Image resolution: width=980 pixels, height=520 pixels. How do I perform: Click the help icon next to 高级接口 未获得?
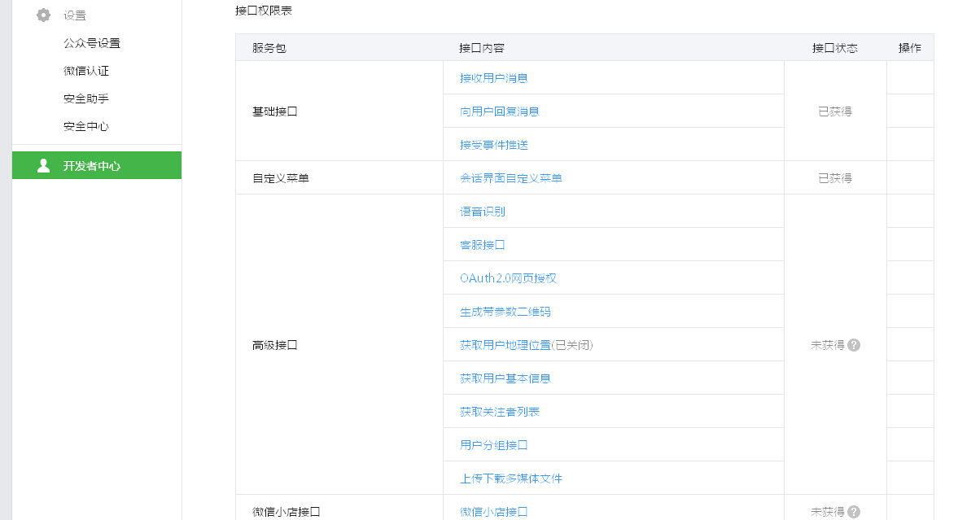(x=854, y=345)
